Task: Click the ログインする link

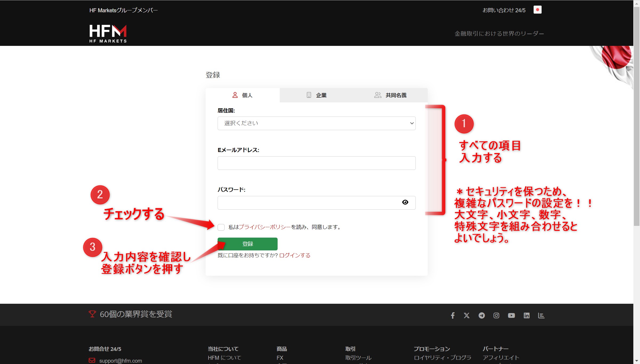Action: click(x=295, y=255)
